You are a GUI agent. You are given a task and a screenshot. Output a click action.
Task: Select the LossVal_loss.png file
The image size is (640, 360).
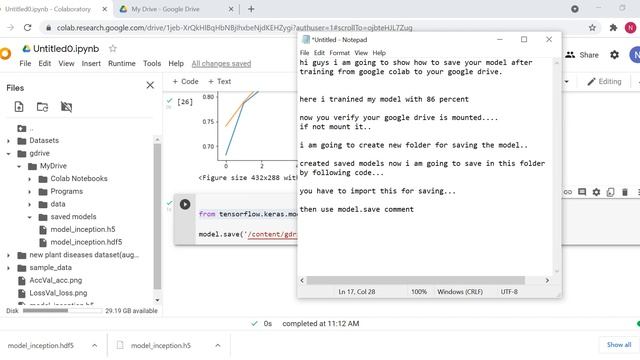pyautogui.click(x=58, y=293)
